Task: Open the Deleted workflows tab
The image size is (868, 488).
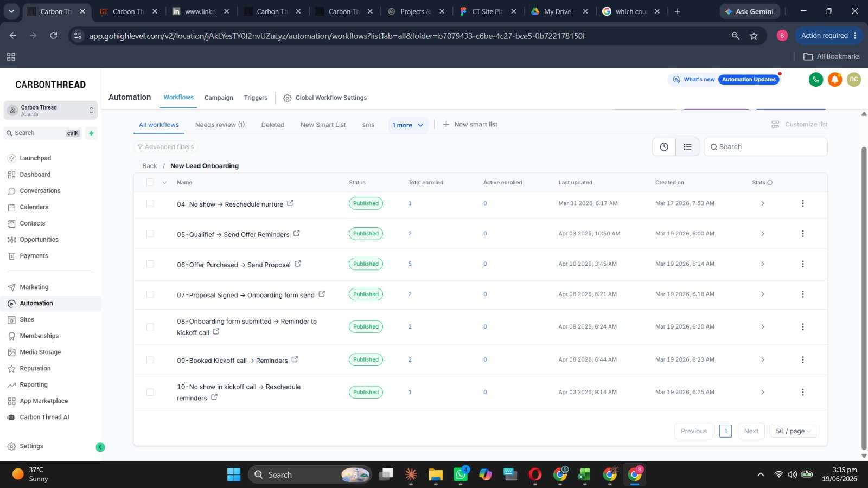Action: (x=272, y=125)
